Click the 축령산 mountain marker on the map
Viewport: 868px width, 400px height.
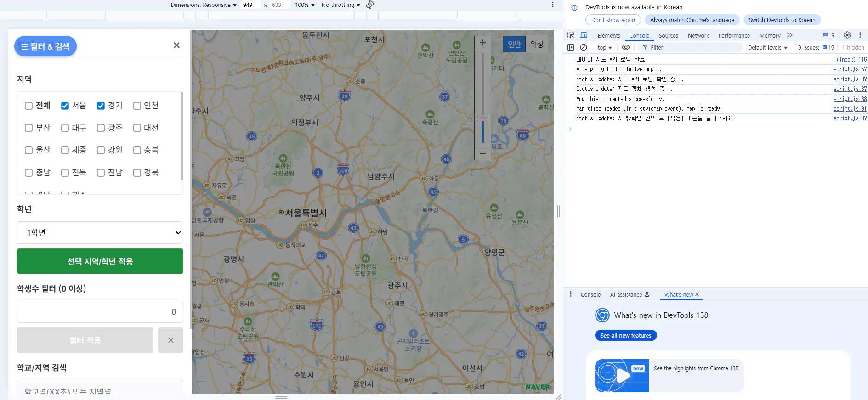pos(430,114)
